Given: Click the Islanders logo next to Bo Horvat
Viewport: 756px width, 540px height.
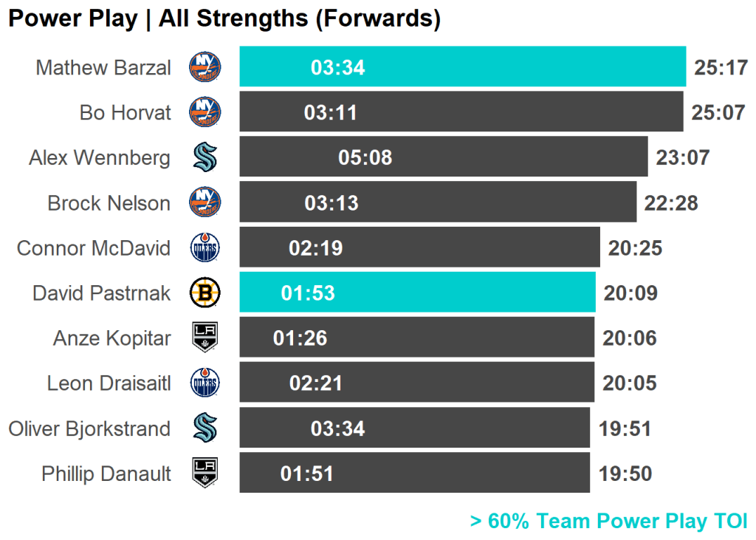Looking at the screenshot, I should coord(205,112).
